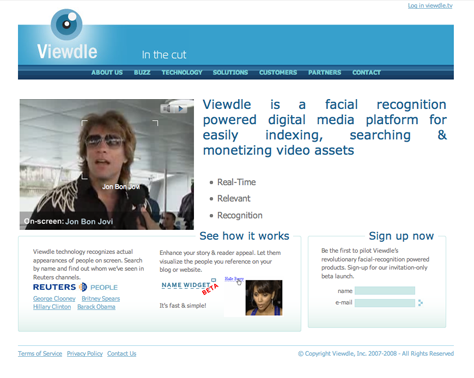Click the Reuters globe logo icon
Image resolution: width=474 pixels, height=378 pixels.
(x=83, y=287)
